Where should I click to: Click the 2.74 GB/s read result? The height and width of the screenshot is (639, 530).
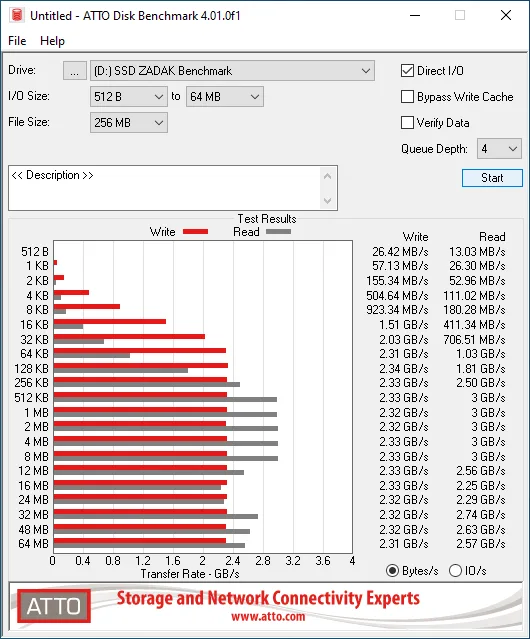point(481,515)
